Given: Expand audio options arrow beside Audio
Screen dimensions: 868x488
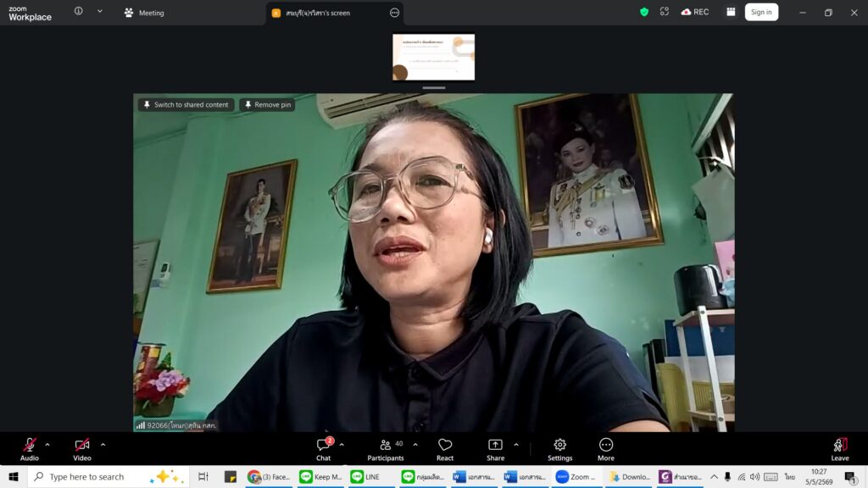Looking at the screenshot, I should [47, 444].
